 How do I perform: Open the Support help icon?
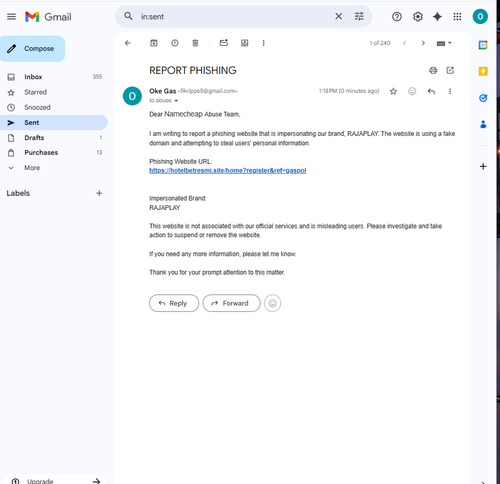click(x=397, y=16)
